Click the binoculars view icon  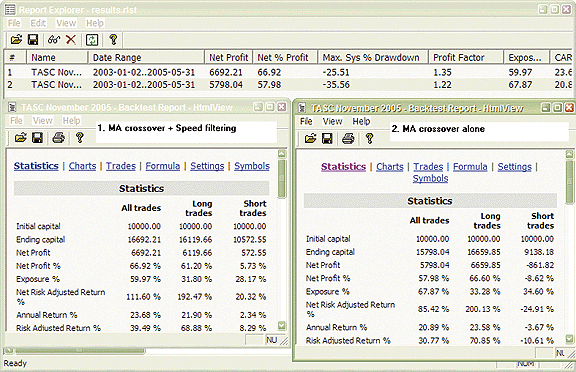click(x=54, y=39)
